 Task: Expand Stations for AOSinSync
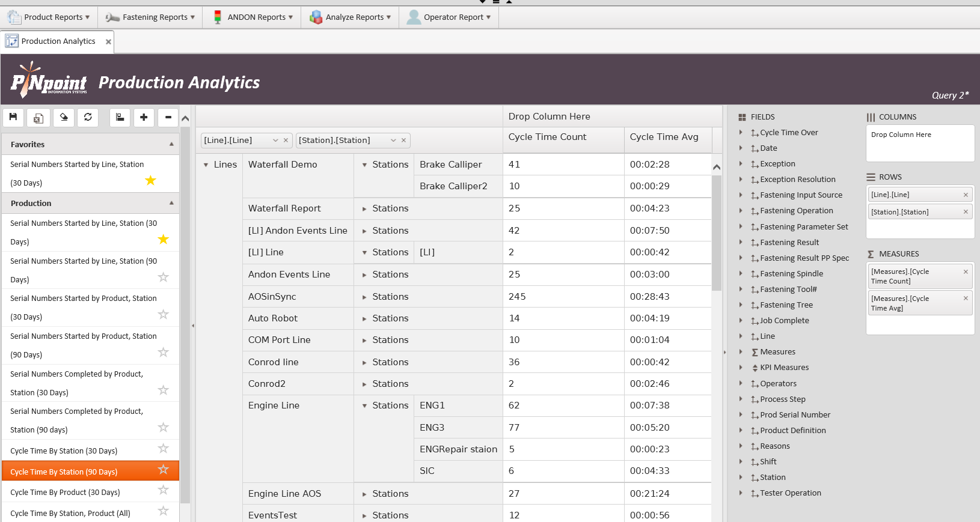point(364,297)
